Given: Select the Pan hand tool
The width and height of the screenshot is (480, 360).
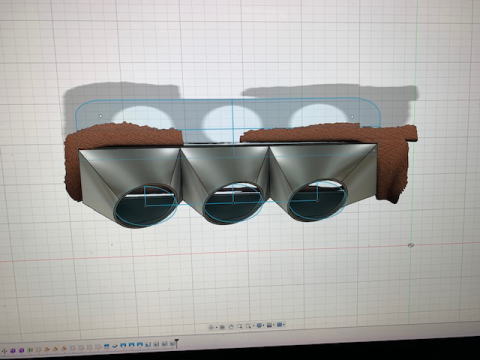Looking at the screenshot, I should click(231, 326).
